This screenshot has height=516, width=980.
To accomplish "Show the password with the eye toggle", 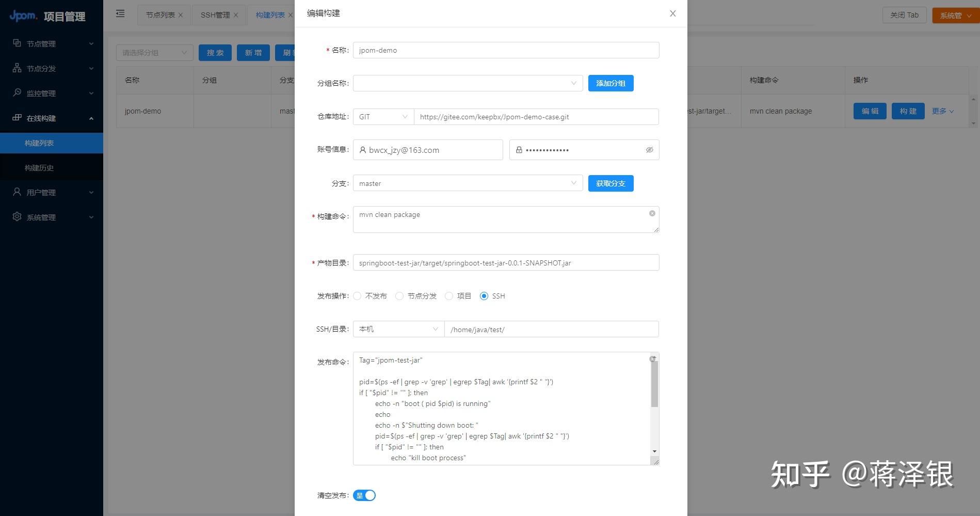I will pyautogui.click(x=650, y=150).
